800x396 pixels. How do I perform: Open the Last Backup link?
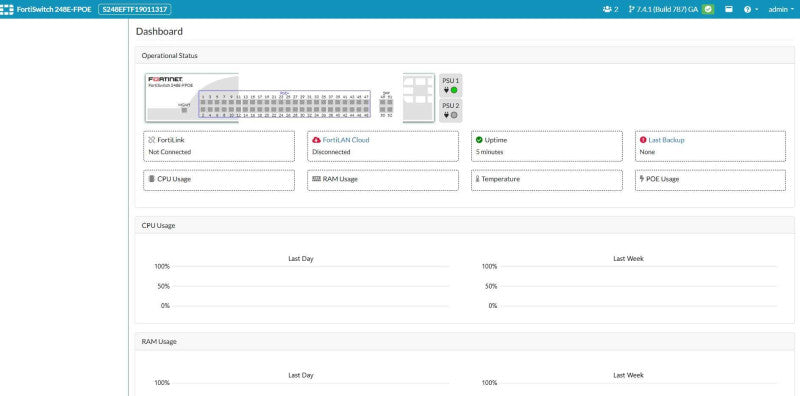[666, 139]
